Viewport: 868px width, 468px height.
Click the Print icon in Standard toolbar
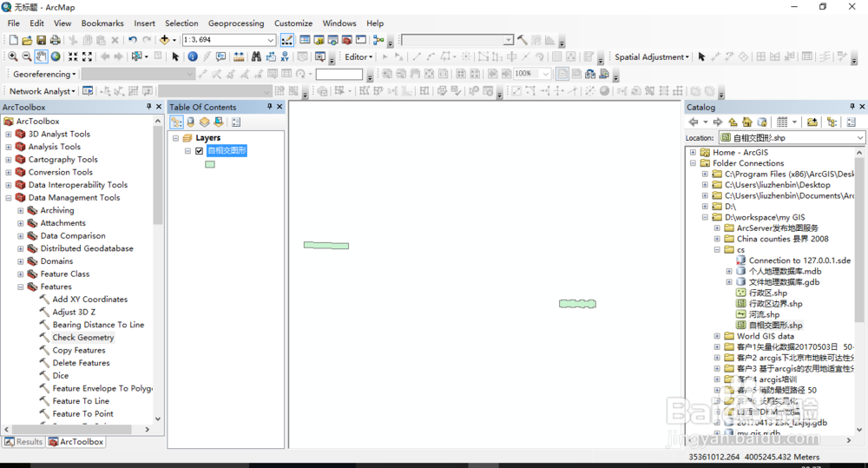[55, 40]
